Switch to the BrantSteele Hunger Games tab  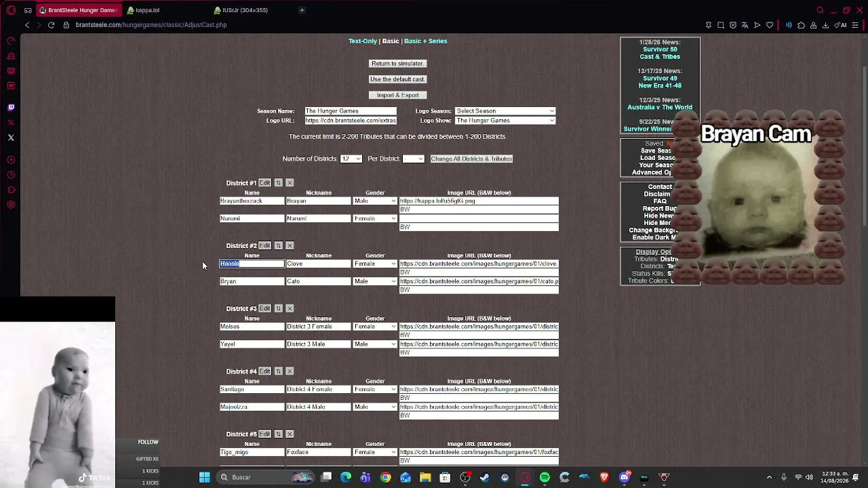78,10
